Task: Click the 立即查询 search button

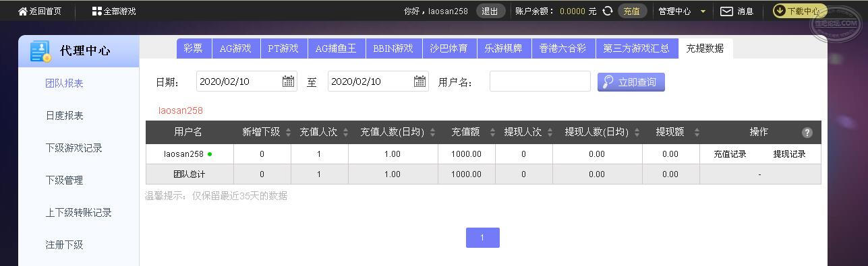Action: (631, 82)
